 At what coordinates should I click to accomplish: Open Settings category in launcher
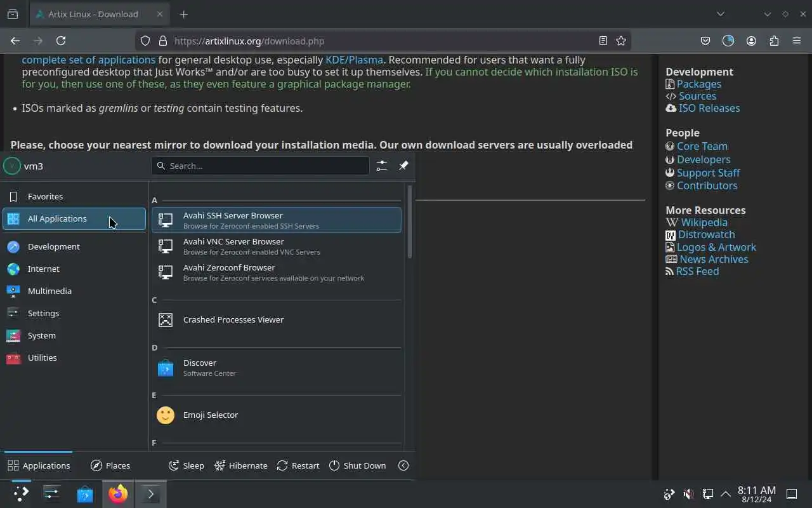74,313
